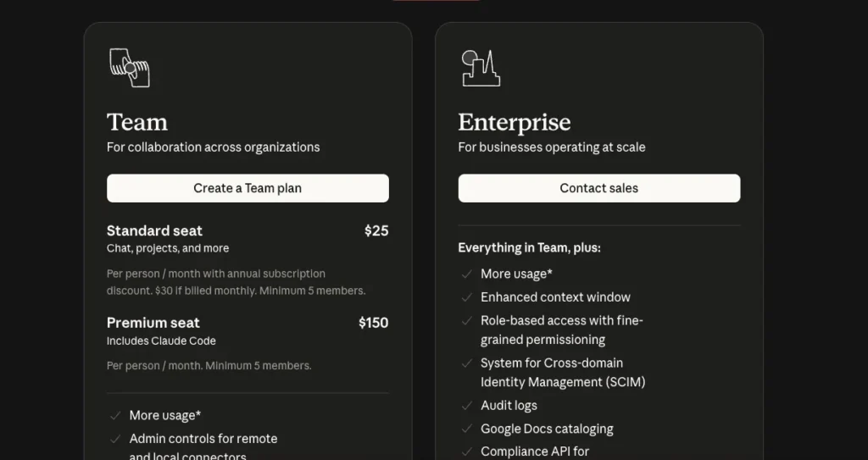Click checkmark next to Compliance API
868x460 pixels.
pyautogui.click(x=466, y=452)
